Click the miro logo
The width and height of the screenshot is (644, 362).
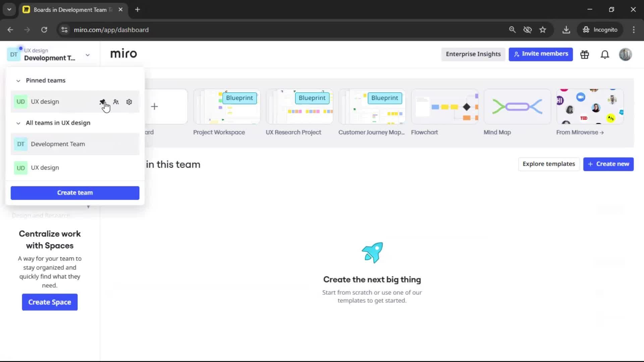(123, 54)
